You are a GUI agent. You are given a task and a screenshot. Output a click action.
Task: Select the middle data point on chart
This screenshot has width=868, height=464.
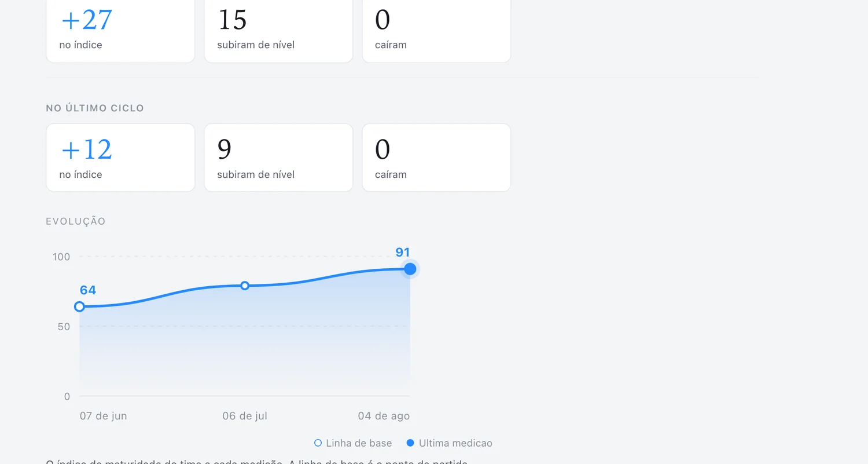[245, 286]
